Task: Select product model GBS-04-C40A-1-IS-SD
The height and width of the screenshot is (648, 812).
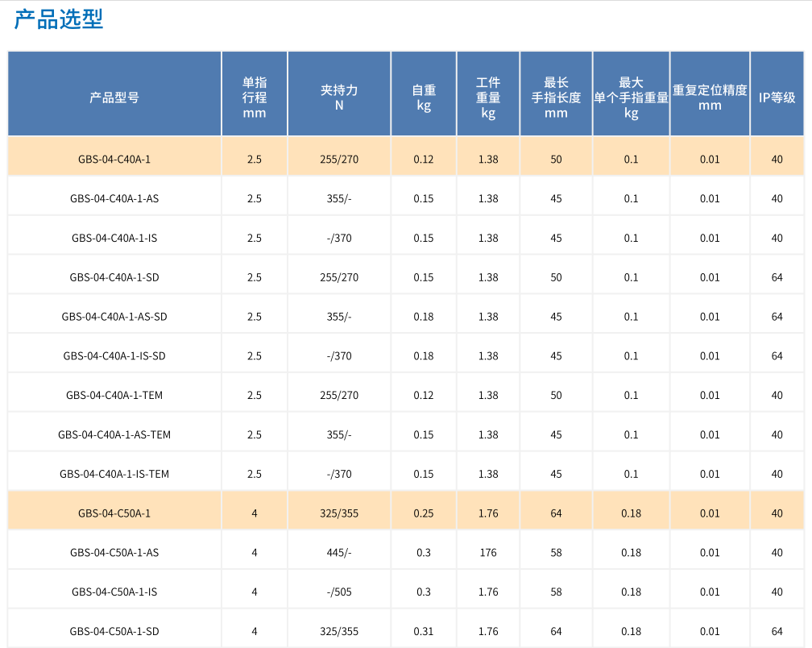Action: 114,356
